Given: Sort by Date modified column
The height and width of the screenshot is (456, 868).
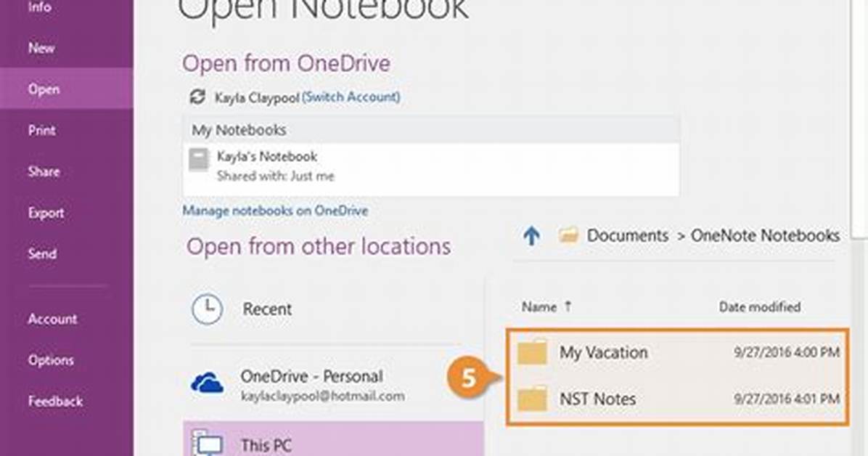Looking at the screenshot, I should [x=759, y=306].
